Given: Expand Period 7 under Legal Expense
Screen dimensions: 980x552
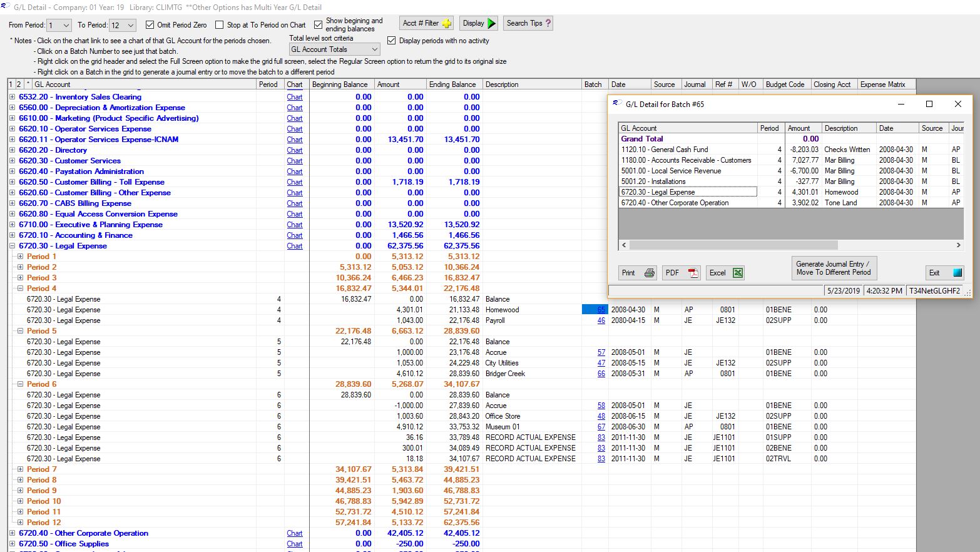Looking at the screenshot, I should [20, 469].
